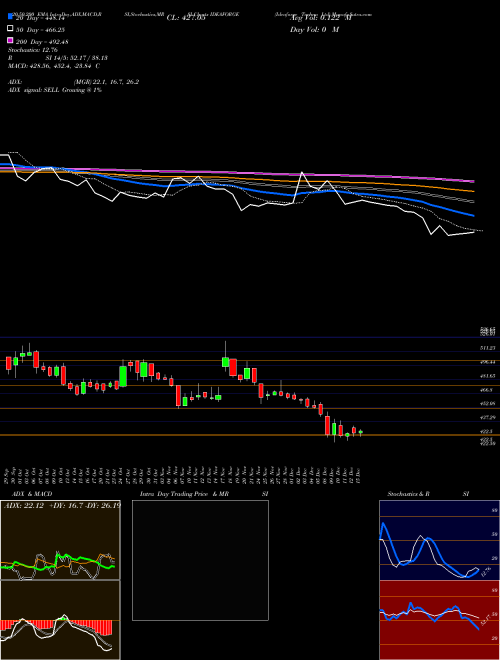Viewport: 500px width, 660px height.
Task: Click the 12.76 value label in Stochastics panel
Action: (x=486, y=571)
